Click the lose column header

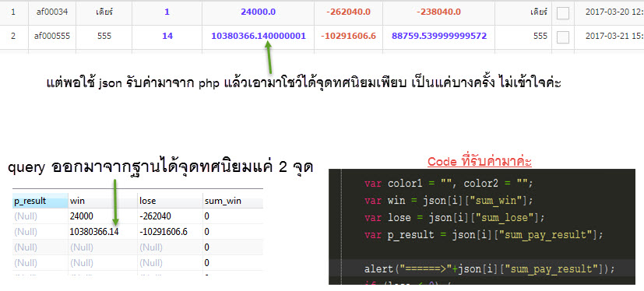[170, 201]
